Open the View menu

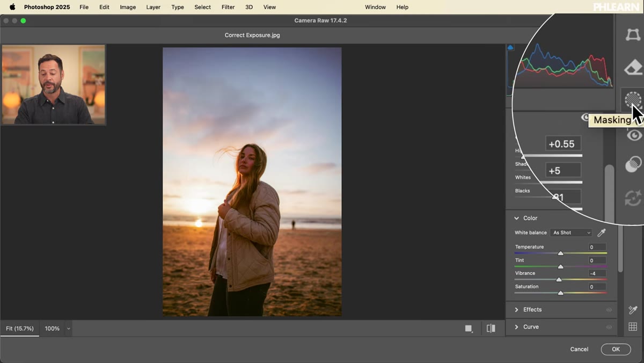pyautogui.click(x=269, y=7)
